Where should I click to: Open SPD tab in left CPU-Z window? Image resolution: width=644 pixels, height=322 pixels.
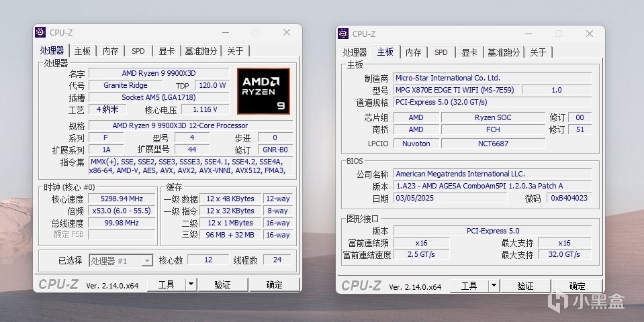click(138, 51)
